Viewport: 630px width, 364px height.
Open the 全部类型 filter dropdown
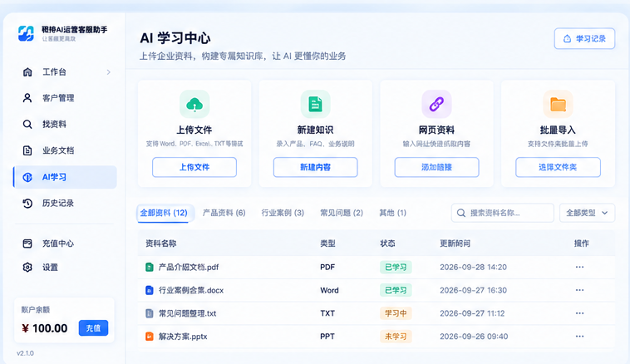click(x=587, y=213)
